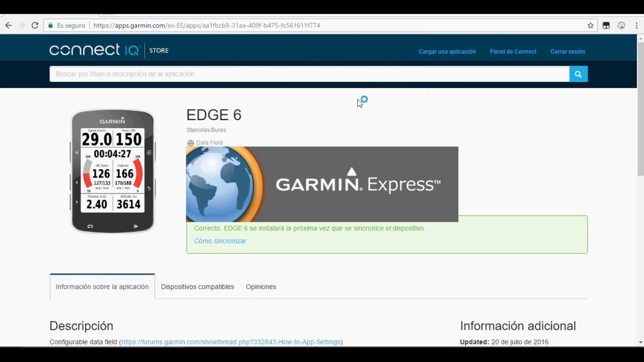Reload the current page
This screenshot has width=644, height=362.
[x=35, y=25]
